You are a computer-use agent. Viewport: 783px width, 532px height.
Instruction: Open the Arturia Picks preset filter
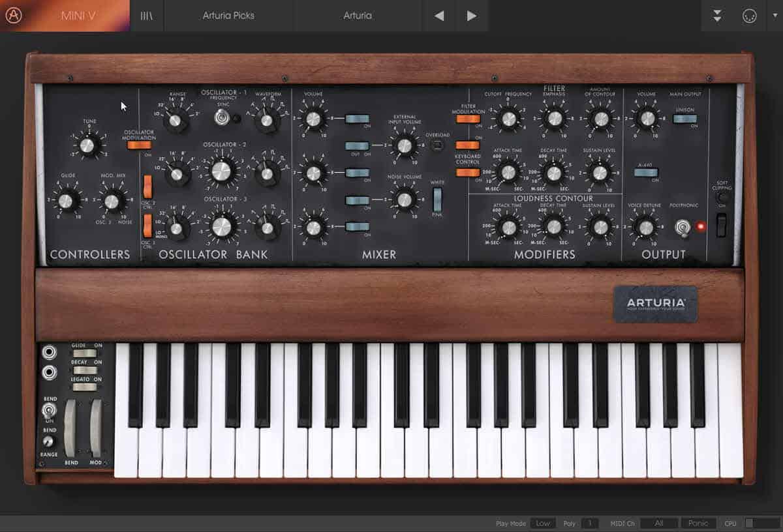228,16
